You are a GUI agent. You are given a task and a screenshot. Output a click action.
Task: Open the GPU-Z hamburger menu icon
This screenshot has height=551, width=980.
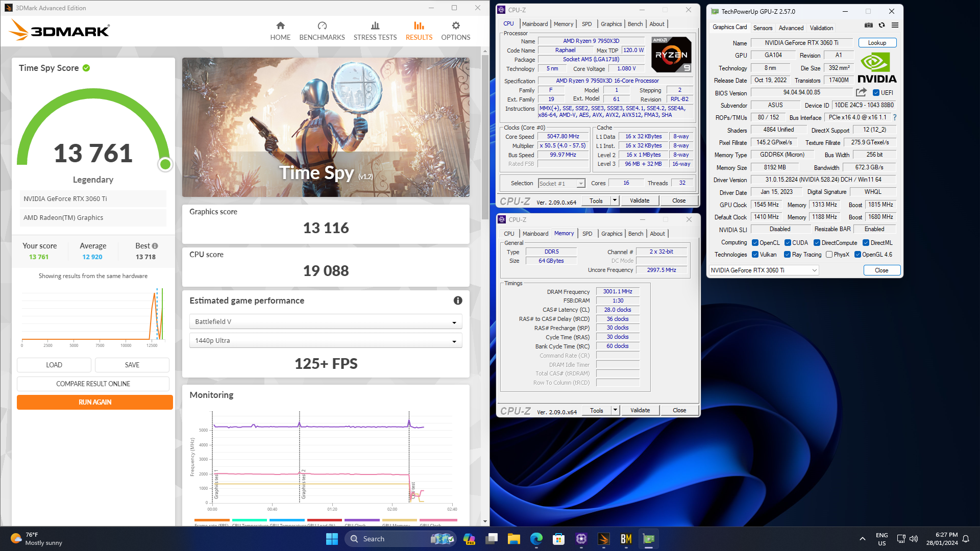pyautogui.click(x=895, y=25)
